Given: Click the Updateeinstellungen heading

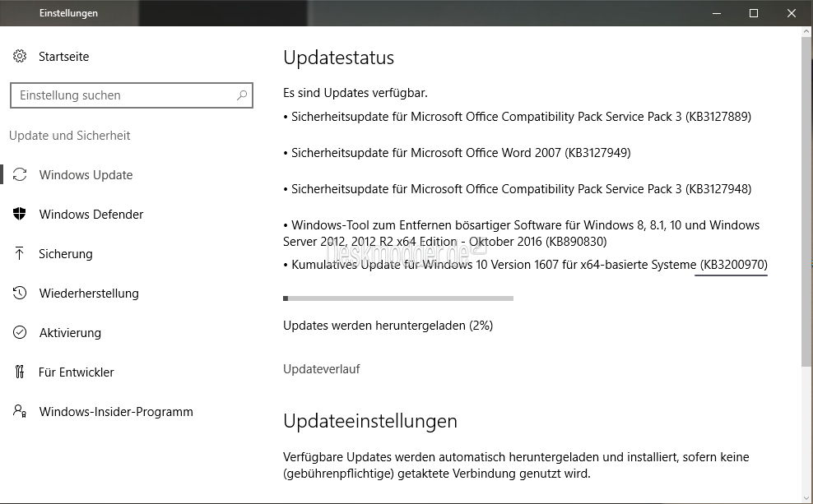Looking at the screenshot, I should tap(370, 421).
